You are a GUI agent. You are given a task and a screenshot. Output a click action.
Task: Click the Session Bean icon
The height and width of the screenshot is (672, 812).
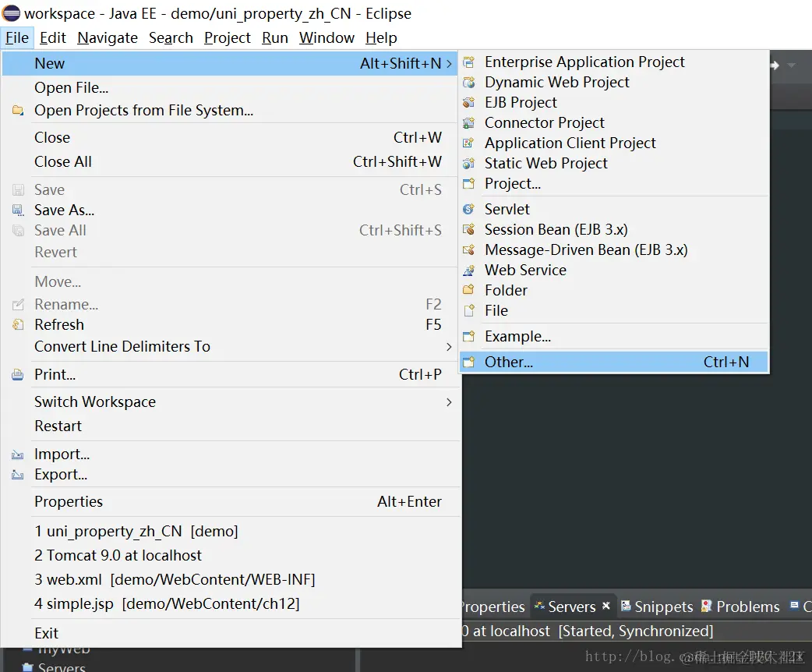(x=468, y=229)
